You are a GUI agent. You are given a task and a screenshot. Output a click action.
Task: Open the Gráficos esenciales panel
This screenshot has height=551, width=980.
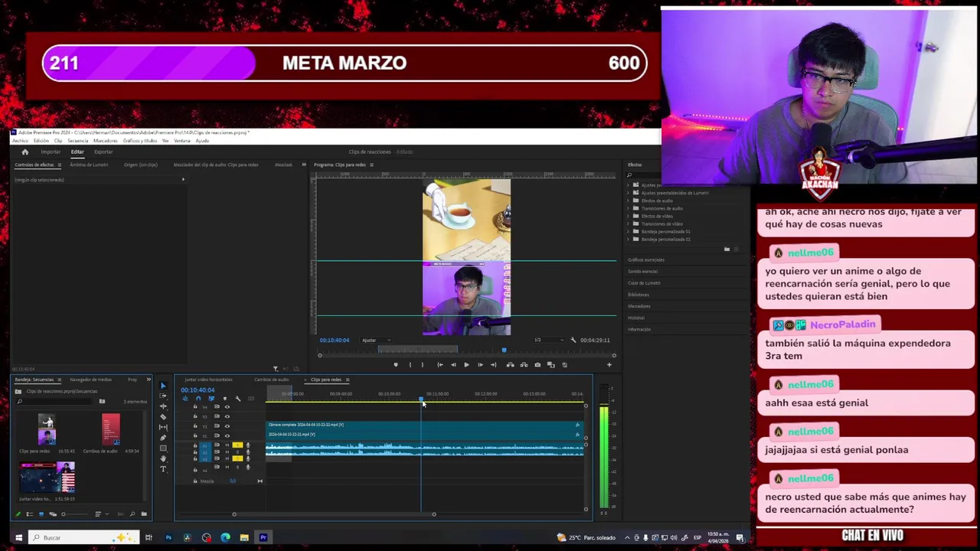646,260
